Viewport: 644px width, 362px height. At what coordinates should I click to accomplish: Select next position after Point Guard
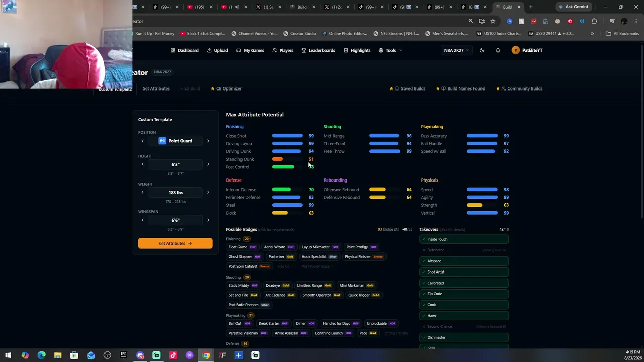(x=208, y=141)
